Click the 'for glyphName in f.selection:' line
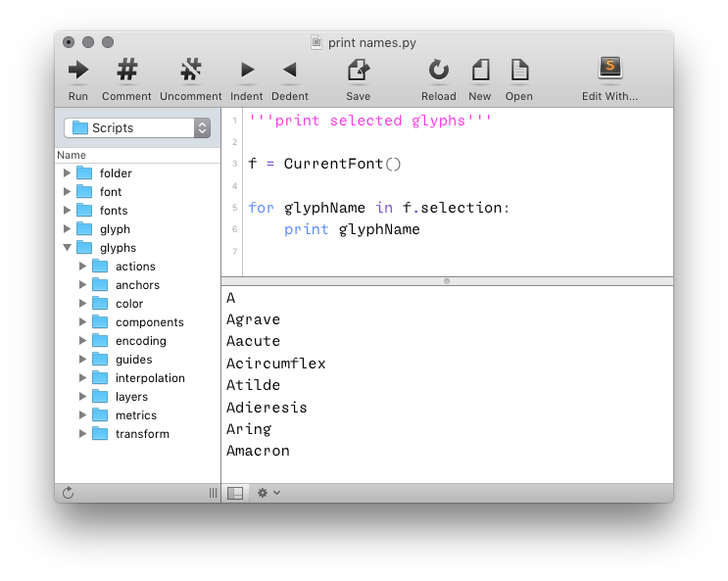 pyautogui.click(x=379, y=208)
